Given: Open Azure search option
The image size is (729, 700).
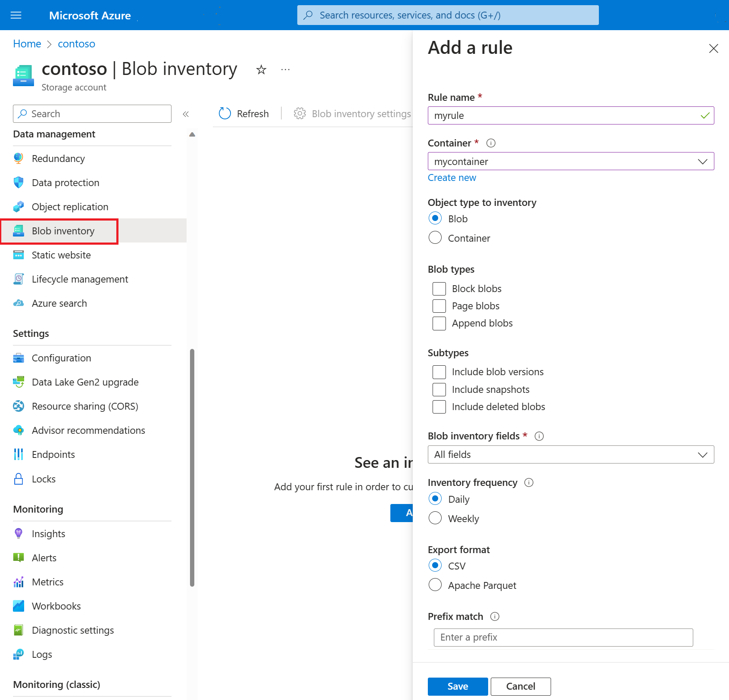Looking at the screenshot, I should click(59, 303).
